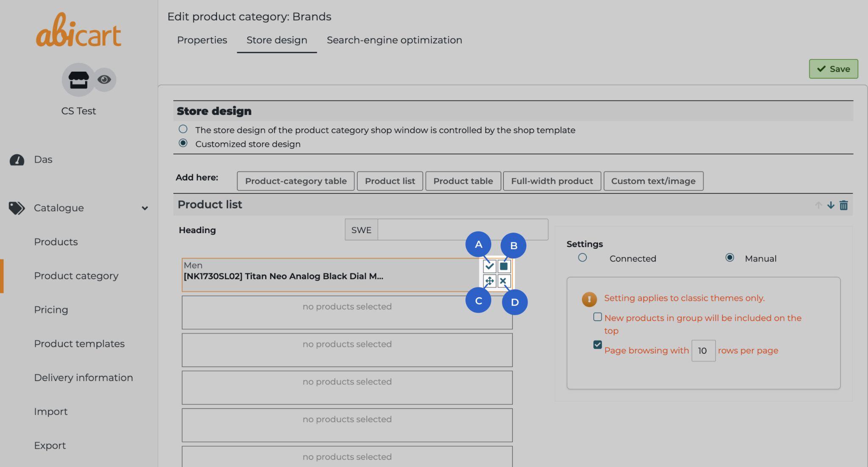Click the checkmark icon on the product row
The width and height of the screenshot is (868, 467).
[490, 267]
